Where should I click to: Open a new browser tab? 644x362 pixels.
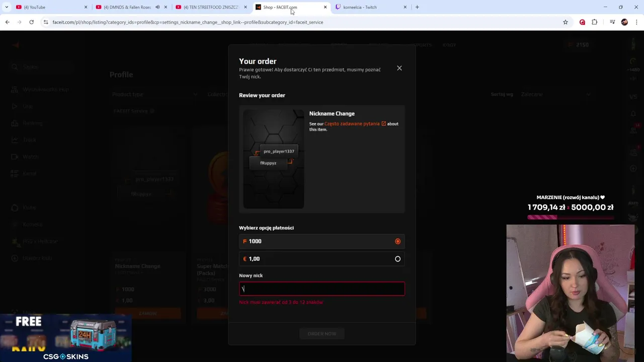(417, 7)
